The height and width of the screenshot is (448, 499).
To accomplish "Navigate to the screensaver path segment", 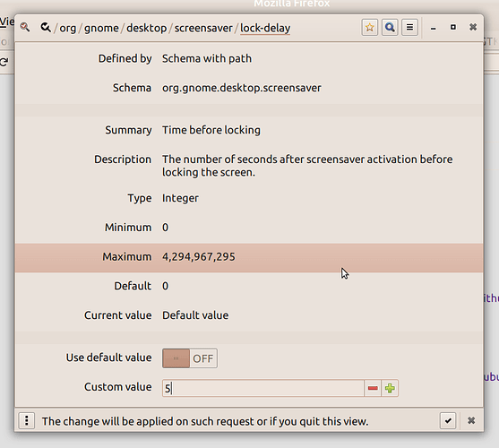I will pos(203,28).
